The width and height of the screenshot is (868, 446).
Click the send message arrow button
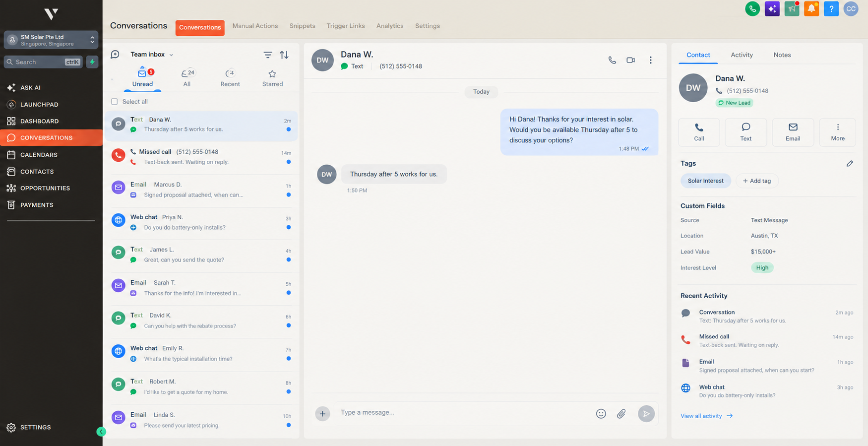click(646, 414)
